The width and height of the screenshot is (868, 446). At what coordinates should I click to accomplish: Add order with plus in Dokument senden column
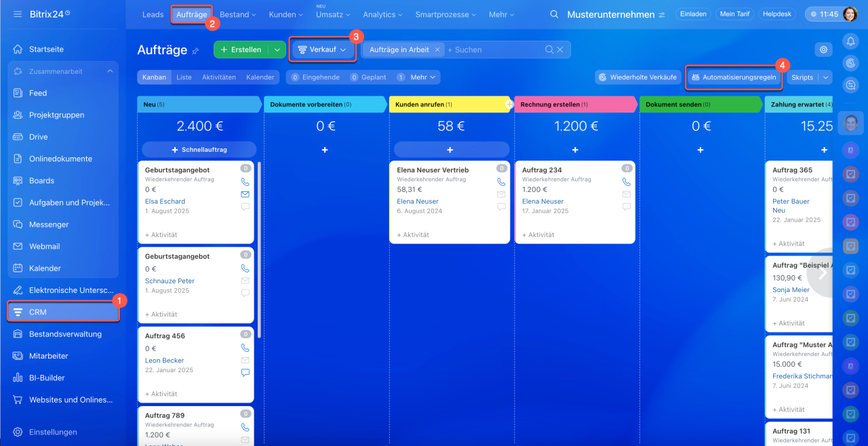coord(701,150)
